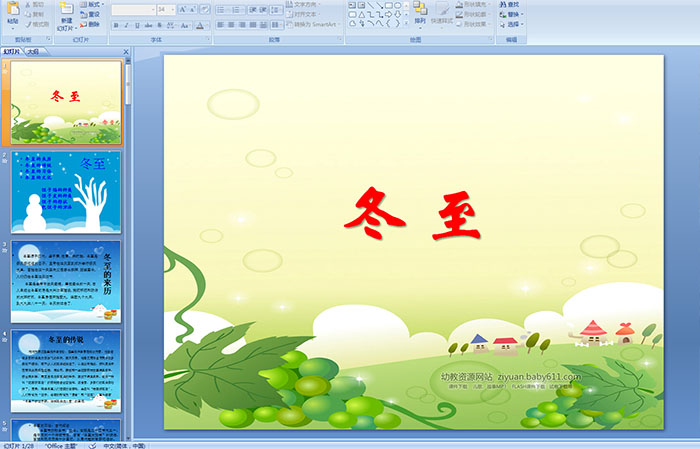Image resolution: width=700 pixels, height=449 pixels.
Task: Close the slide thumbnails pane
Action: [126, 52]
